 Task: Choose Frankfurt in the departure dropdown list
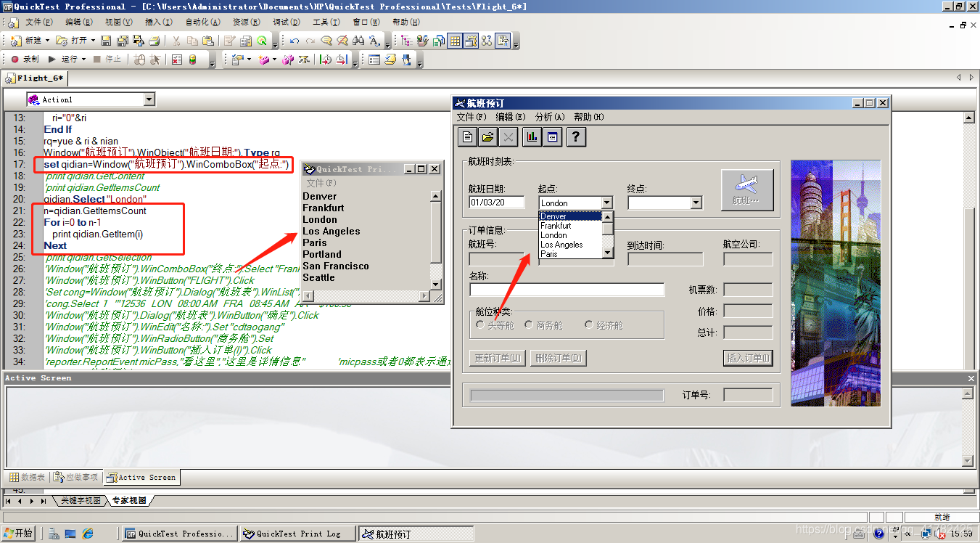click(x=570, y=226)
